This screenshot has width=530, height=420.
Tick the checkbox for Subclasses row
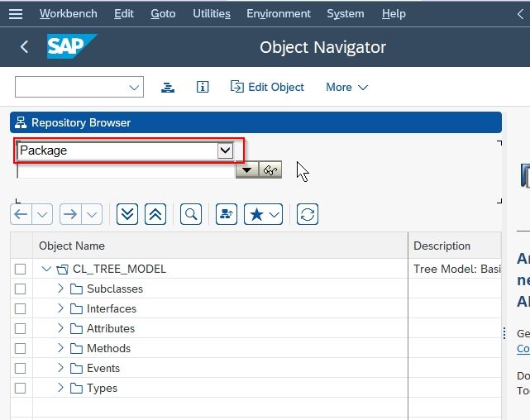[x=21, y=289]
